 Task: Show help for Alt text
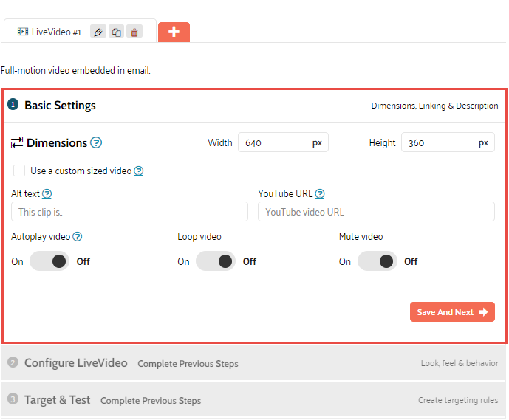click(x=47, y=194)
